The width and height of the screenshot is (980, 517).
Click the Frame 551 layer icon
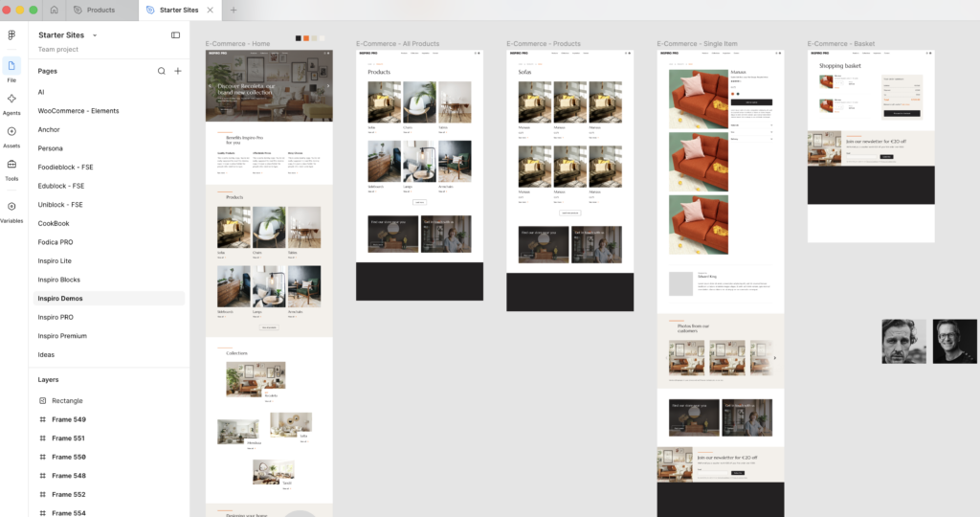[42, 438]
